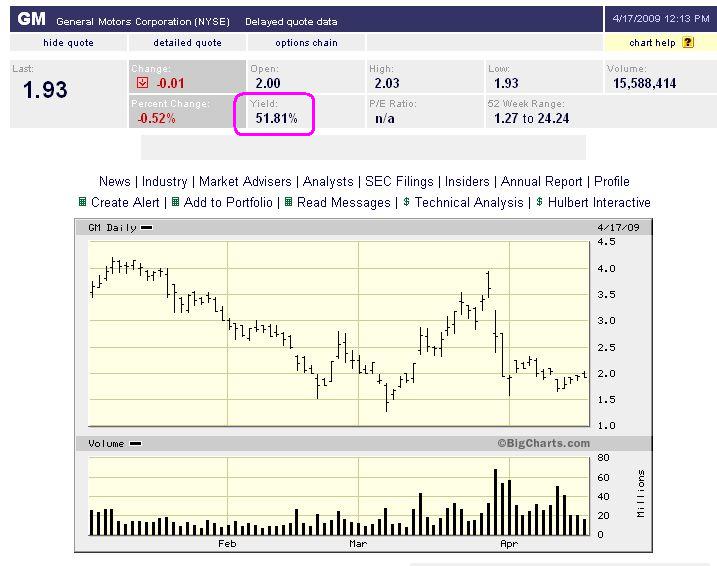The image size is (717, 566).
Task: Open the options chain tab
Action: coord(306,43)
